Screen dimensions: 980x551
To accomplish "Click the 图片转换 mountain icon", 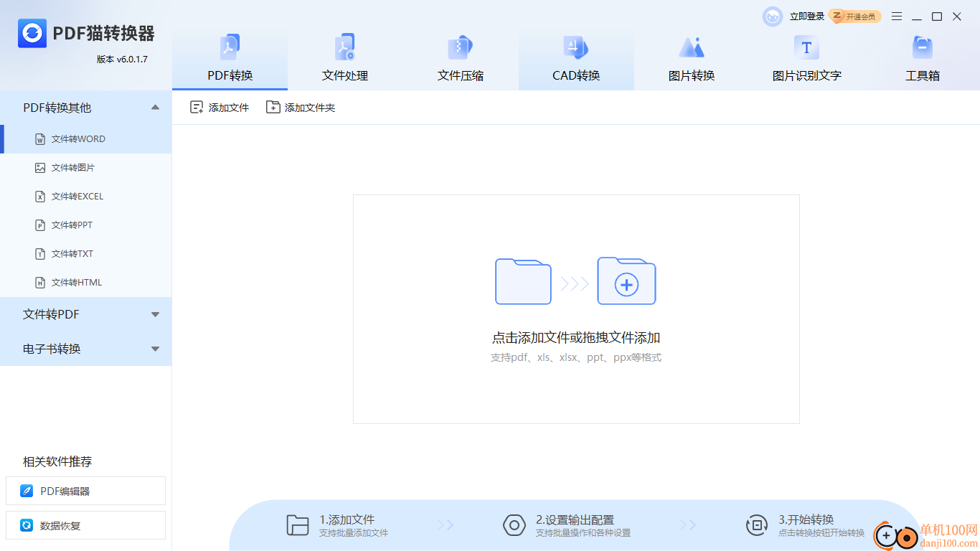I will click(x=692, y=48).
